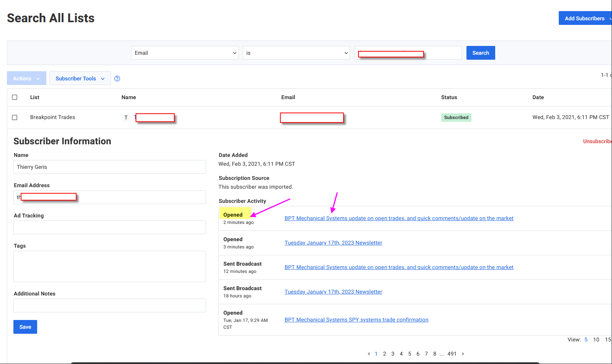This screenshot has height=364, width=612.
Task: Open the Email search field dropdown
Action: click(x=185, y=53)
